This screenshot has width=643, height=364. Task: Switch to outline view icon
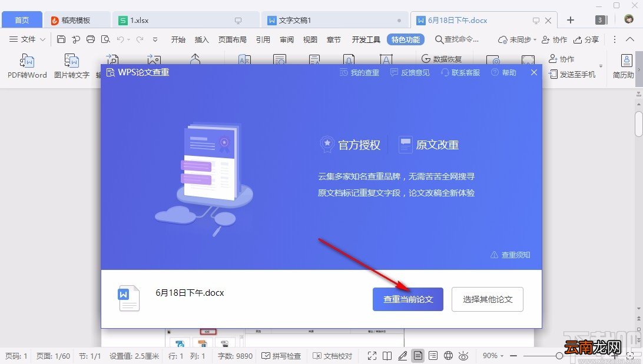[433, 356]
